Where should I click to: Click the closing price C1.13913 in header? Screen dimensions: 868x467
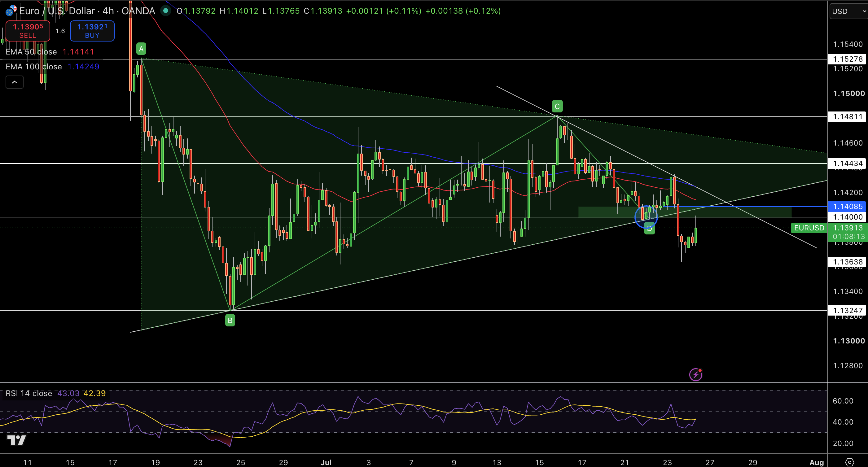[x=323, y=11]
